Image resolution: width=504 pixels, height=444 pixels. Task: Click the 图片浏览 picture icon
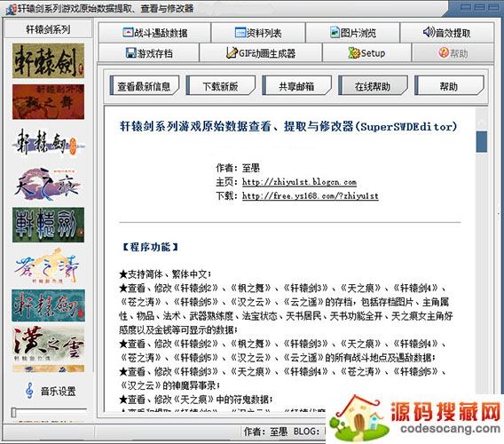point(335,32)
